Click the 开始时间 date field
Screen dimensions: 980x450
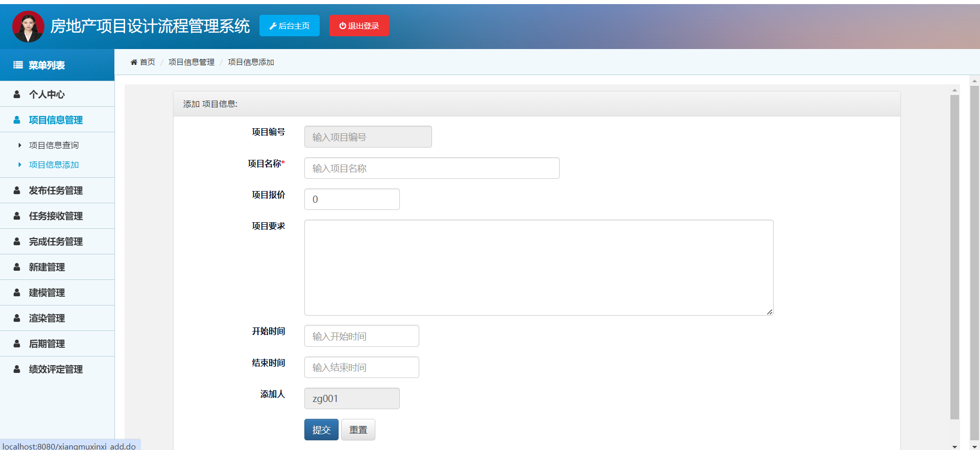click(362, 336)
